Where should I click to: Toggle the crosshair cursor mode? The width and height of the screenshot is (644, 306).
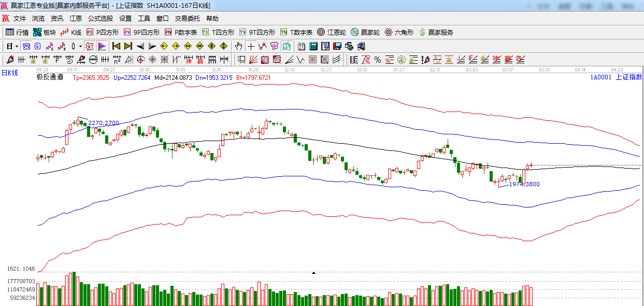[251, 46]
